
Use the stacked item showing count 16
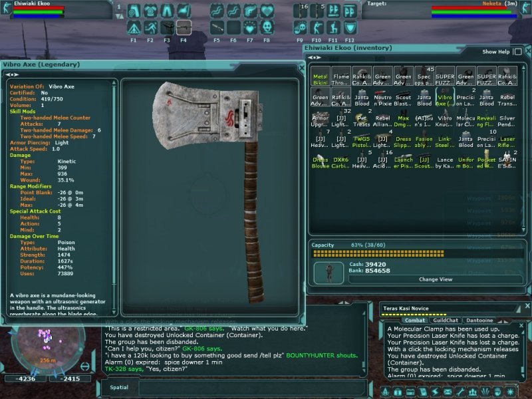(300, 11)
